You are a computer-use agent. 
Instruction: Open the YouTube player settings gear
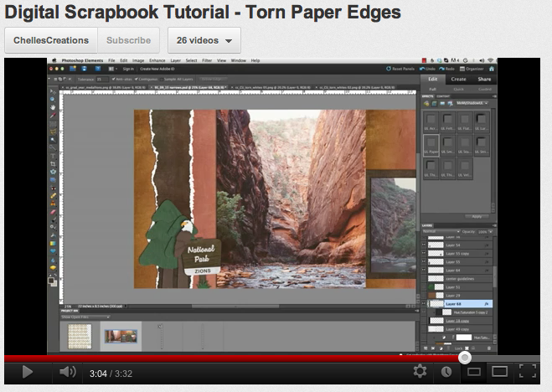click(420, 371)
